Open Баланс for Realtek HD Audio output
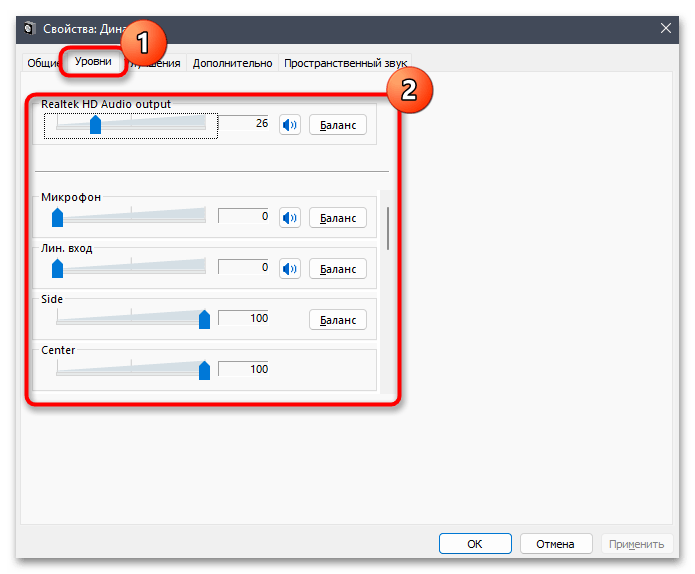The height and width of the screenshot is (574, 695). point(338,125)
